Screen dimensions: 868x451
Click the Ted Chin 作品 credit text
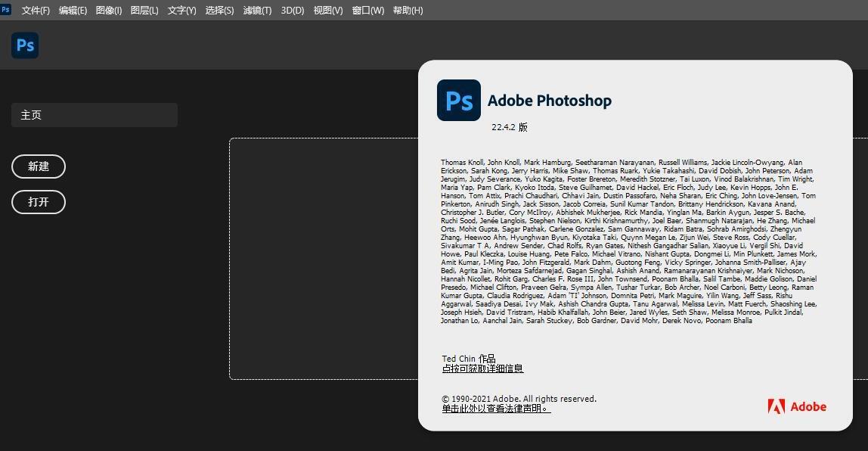(x=468, y=359)
